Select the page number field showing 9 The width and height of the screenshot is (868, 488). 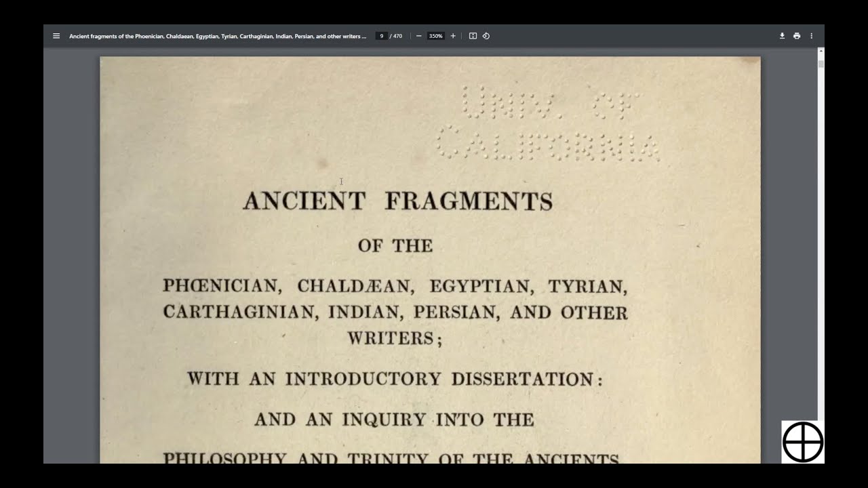coord(382,36)
